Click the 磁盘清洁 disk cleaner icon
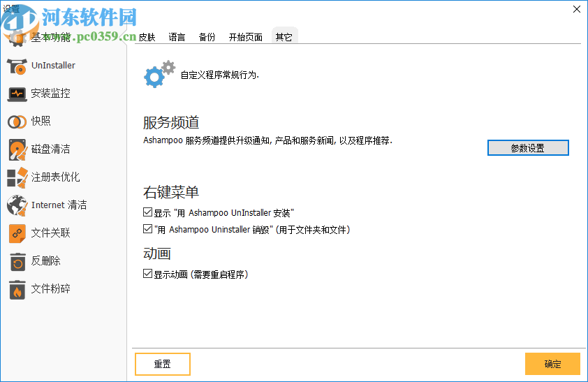 pos(17,149)
